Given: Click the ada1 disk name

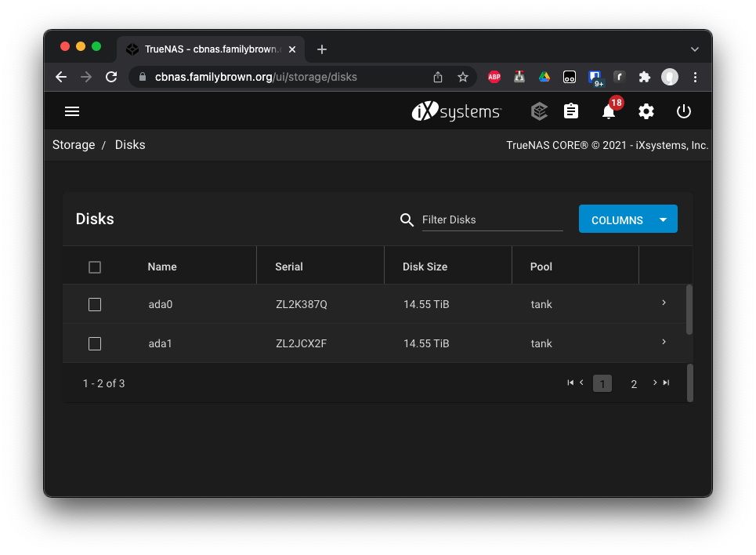Looking at the screenshot, I should pos(160,343).
